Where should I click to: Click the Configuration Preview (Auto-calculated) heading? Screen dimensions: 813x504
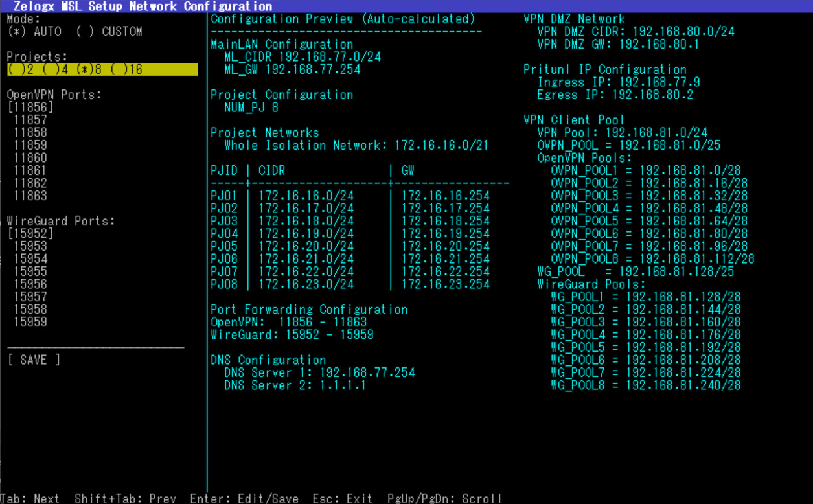pyautogui.click(x=343, y=19)
